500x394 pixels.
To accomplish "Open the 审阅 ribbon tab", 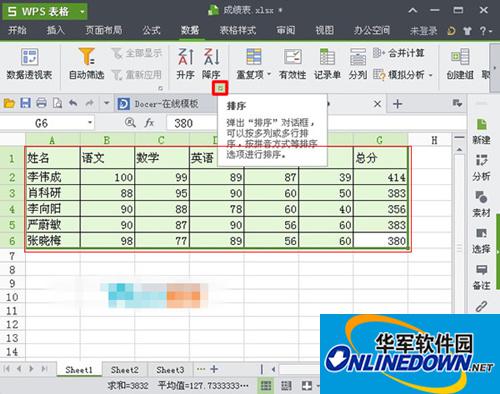I will 286,30.
